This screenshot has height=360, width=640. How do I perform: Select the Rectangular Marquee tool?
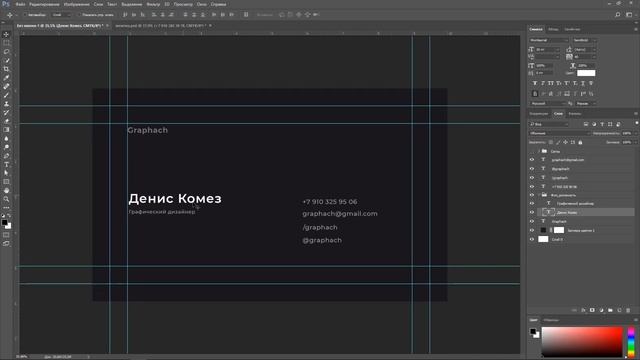click(6, 43)
